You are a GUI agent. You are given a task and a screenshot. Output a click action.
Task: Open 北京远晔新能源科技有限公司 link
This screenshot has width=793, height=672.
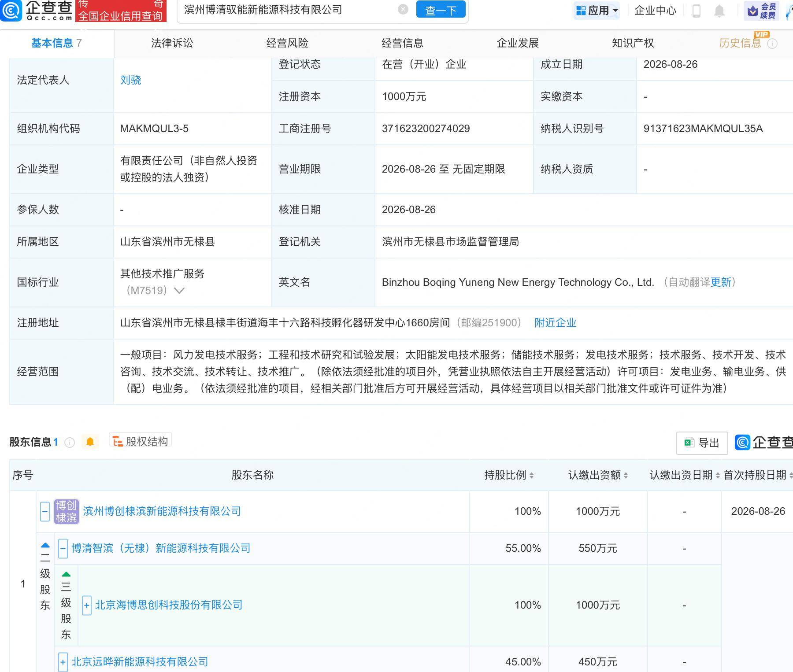pyautogui.click(x=140, y=662)
